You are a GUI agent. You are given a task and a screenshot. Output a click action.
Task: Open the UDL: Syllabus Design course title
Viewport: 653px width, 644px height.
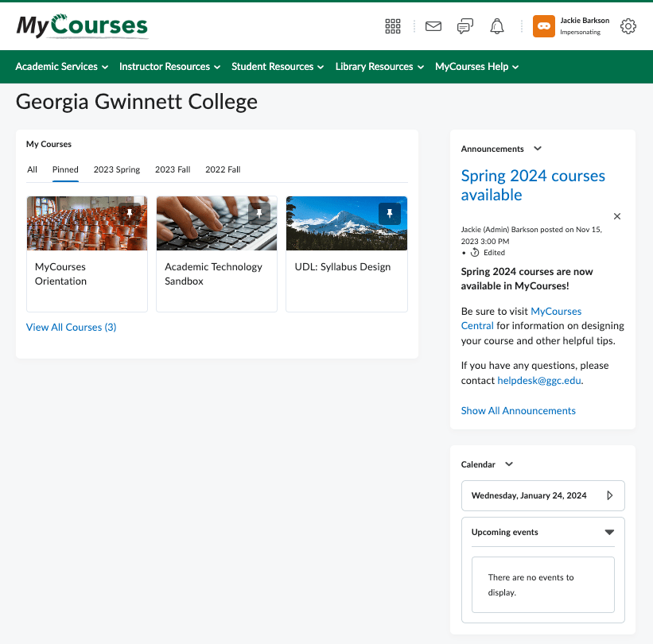pos(342,267)
